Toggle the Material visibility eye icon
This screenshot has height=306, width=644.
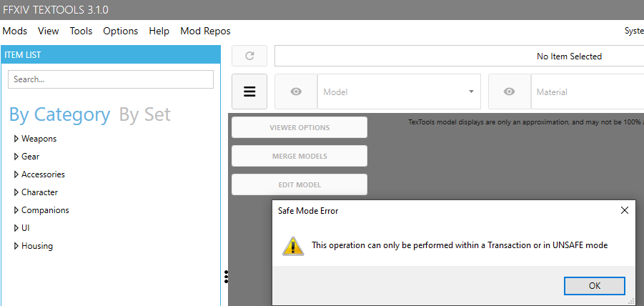[510, 92]
